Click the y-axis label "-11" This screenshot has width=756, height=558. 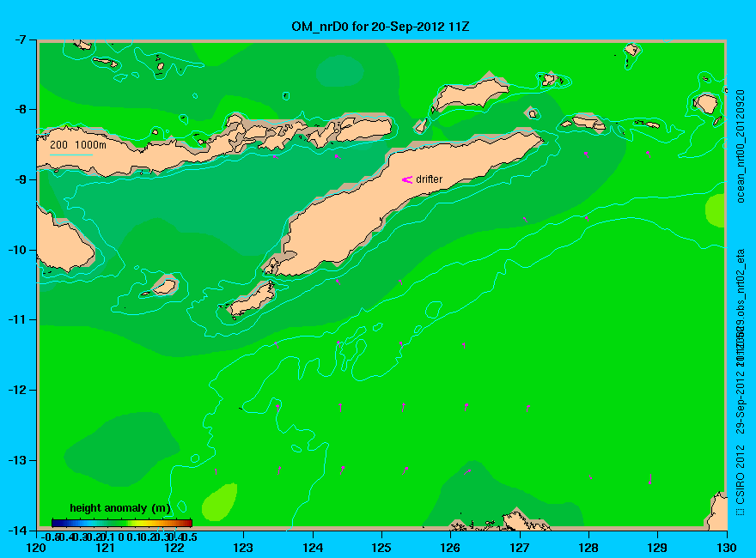tap(17, 319)
